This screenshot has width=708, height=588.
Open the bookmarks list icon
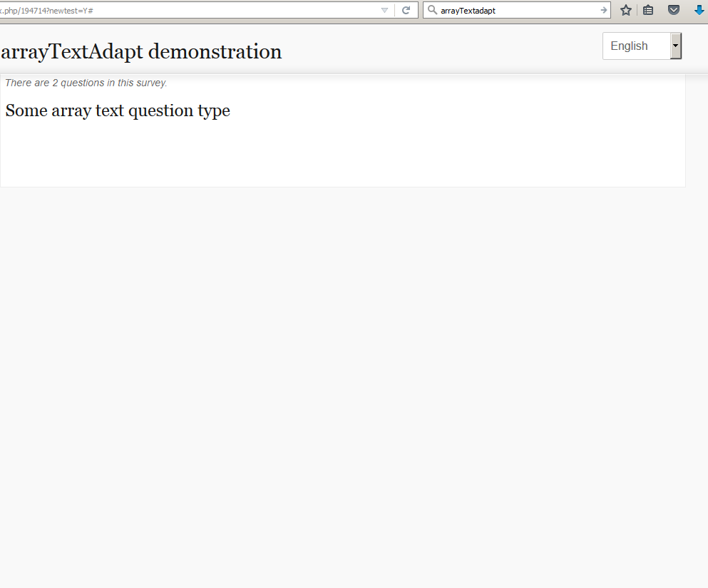(648, 10)
